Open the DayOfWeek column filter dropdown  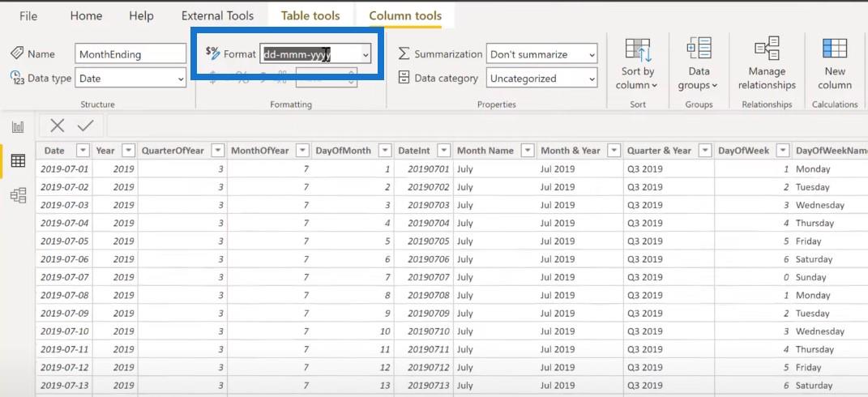coord(782,151)
